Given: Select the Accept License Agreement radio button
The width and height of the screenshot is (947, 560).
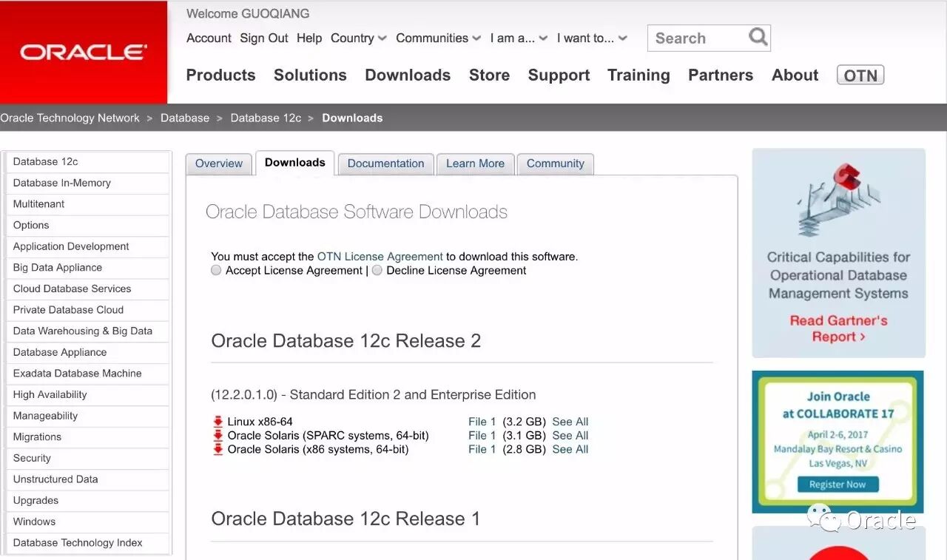Looking at the screenshot, I should 215,270.
